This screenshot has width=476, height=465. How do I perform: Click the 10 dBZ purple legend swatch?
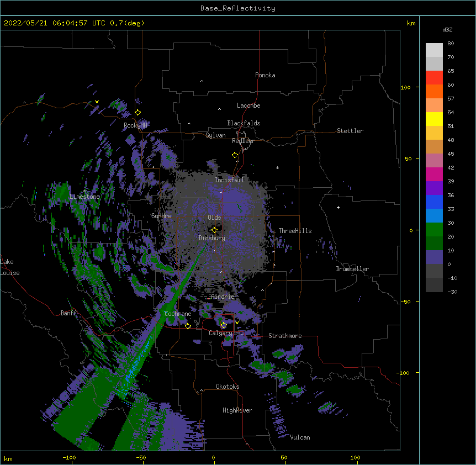pyautogui.click(x=434, y=257)
